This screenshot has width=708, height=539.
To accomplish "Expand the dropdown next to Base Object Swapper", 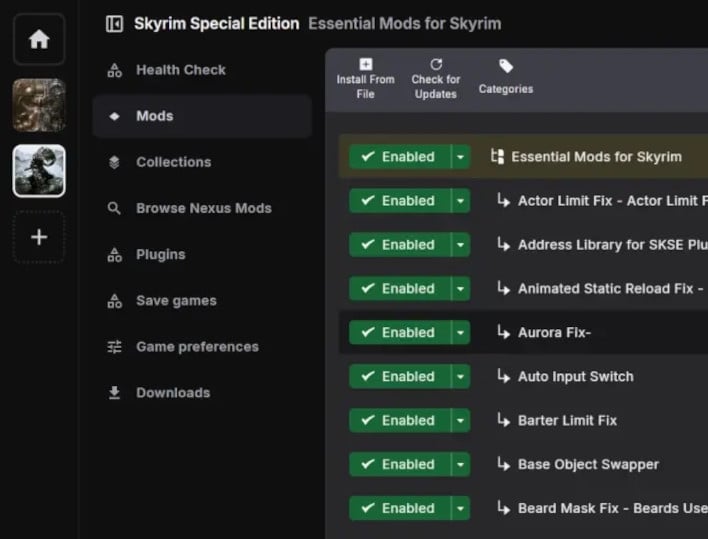I will tap(461, 465).
